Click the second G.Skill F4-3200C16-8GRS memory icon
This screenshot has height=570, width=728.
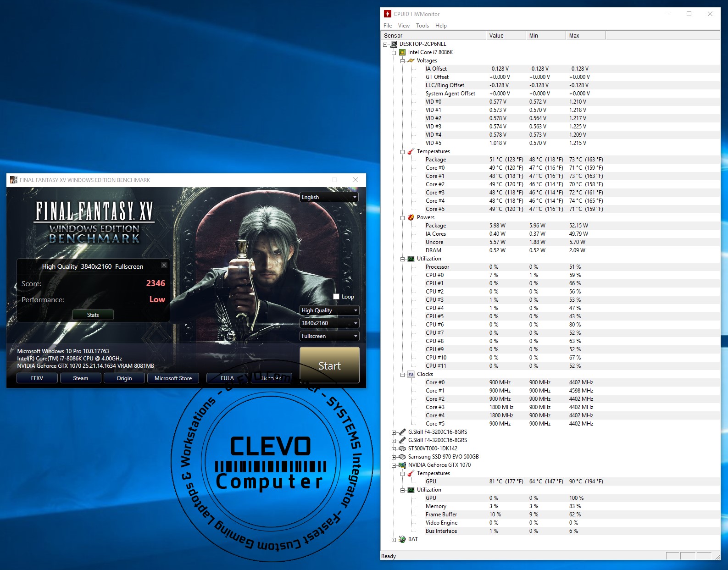pos(402,440)
